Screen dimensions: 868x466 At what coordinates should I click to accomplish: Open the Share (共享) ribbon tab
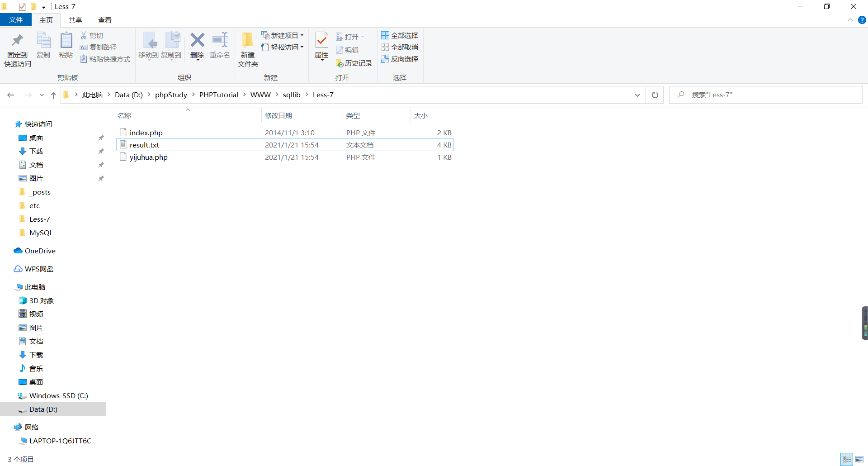75,20
